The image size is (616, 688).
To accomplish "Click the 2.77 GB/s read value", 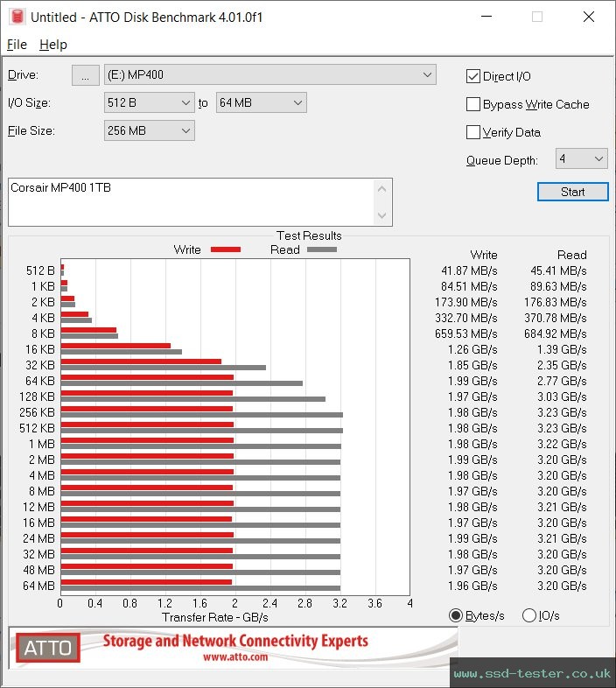I will click(x=562, y=381).
